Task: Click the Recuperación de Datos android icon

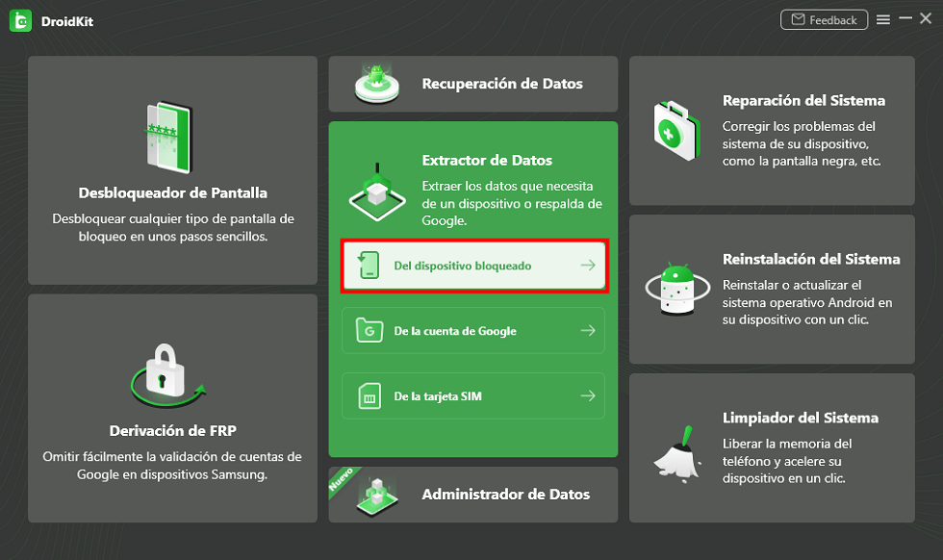Action: (x=377, y=84)
